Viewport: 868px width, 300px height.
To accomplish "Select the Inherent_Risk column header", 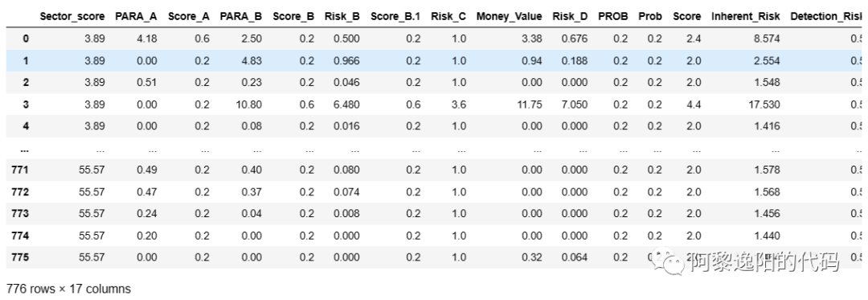I will pyautogui.click(x=745, y=17).
